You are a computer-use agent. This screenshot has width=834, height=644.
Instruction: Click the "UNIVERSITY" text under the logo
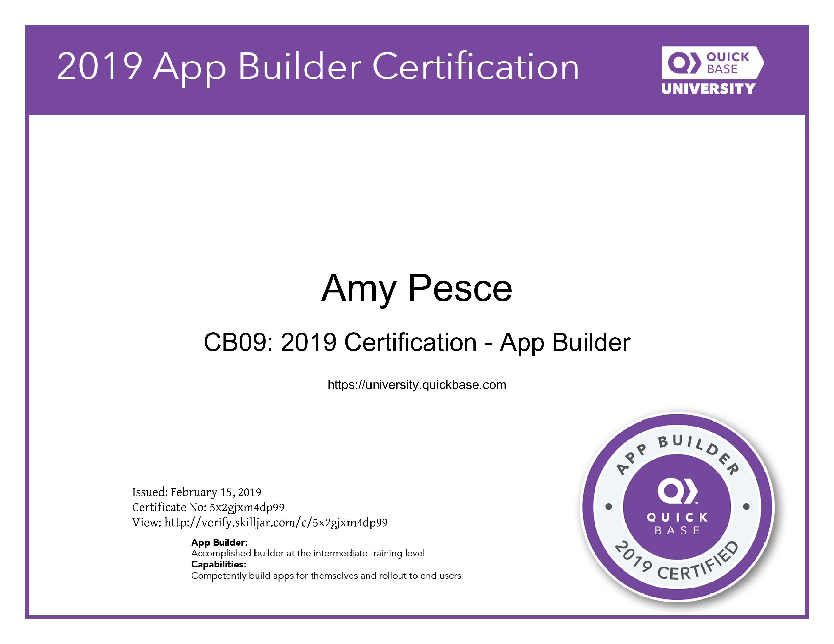pos(708,88)
